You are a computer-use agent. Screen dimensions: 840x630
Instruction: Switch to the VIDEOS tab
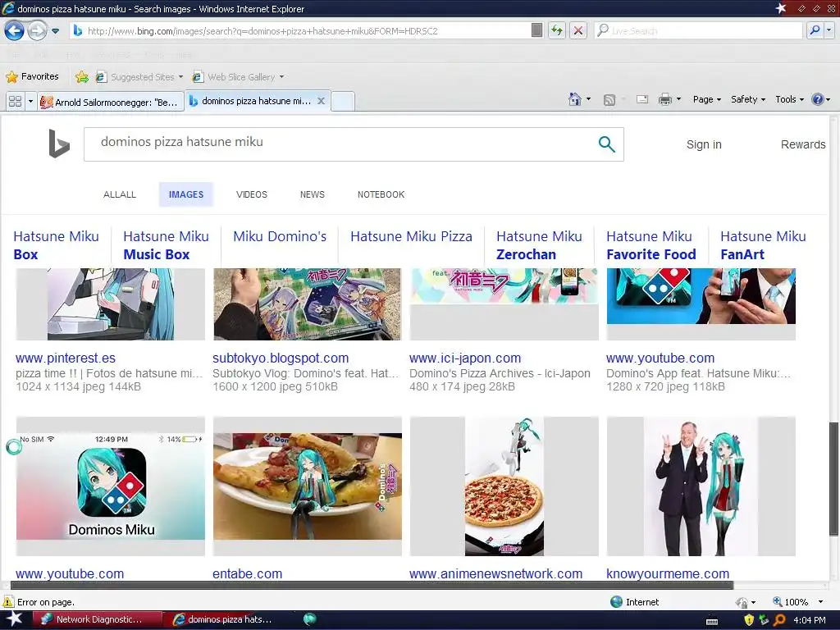[x=252, y=194]
